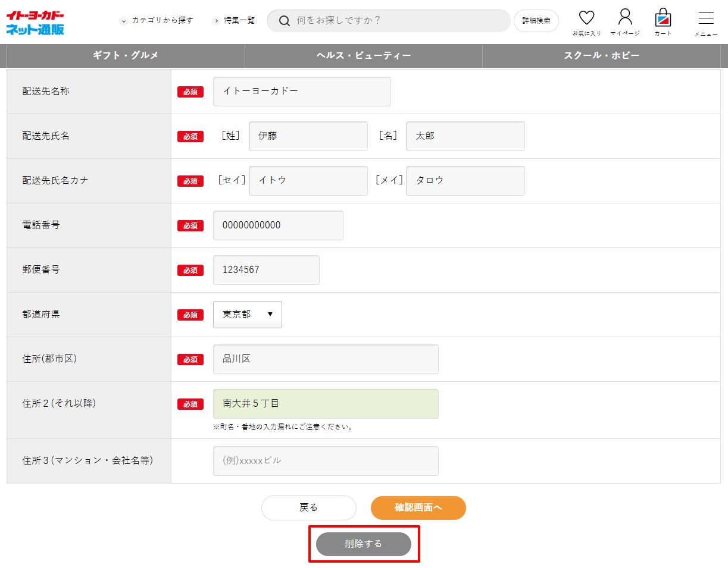Click the 電話番号 phone number field
The height and width of the screenshot is (568, 728).
[x=278, y=225]
